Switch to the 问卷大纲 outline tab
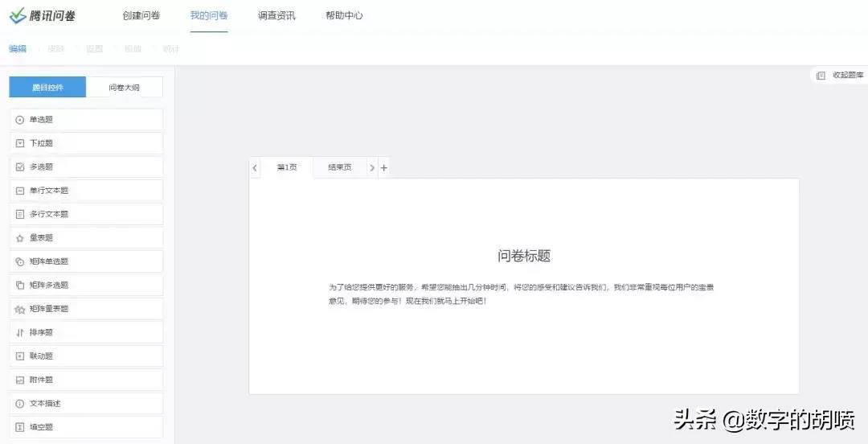 pos(124,87)
